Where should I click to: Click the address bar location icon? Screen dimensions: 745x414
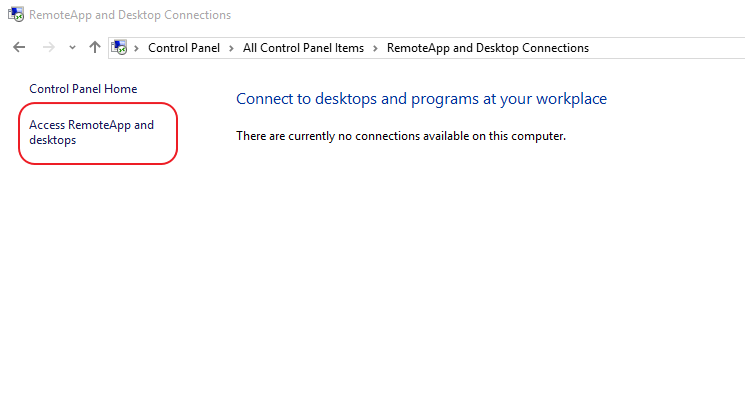121,47
